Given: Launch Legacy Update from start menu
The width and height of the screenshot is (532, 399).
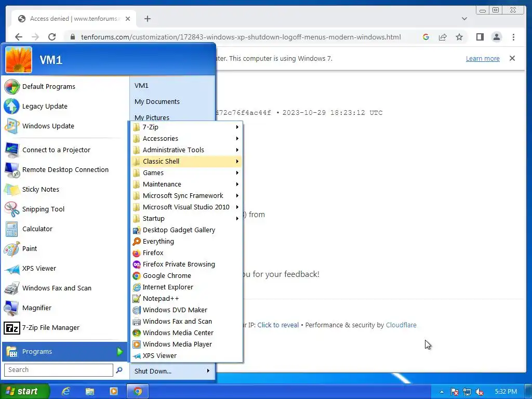Looking at the screenshot, I should tap(64, 106).
